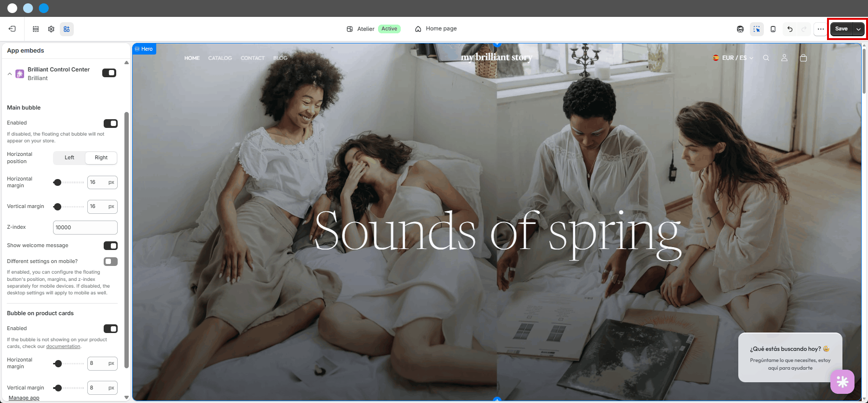The width and height of the screenshot is (868, 403).
Task: Open the EUR / ES currency selector
Action: coord(733,58)
